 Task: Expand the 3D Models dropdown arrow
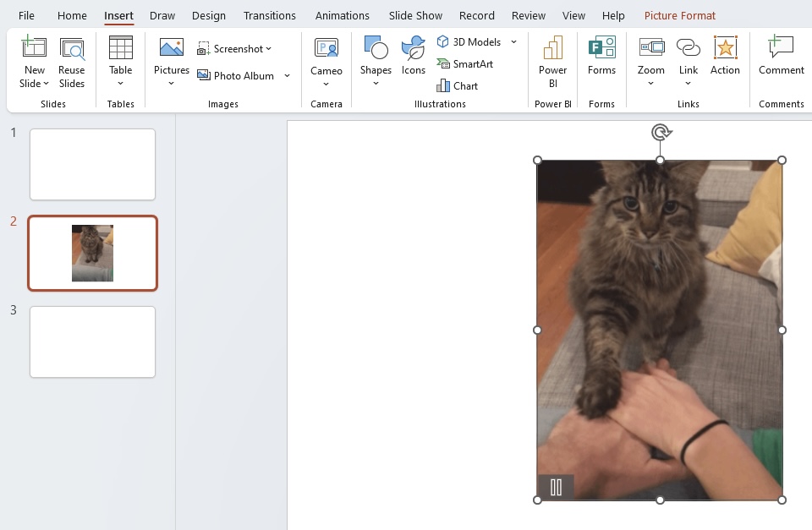513,42
